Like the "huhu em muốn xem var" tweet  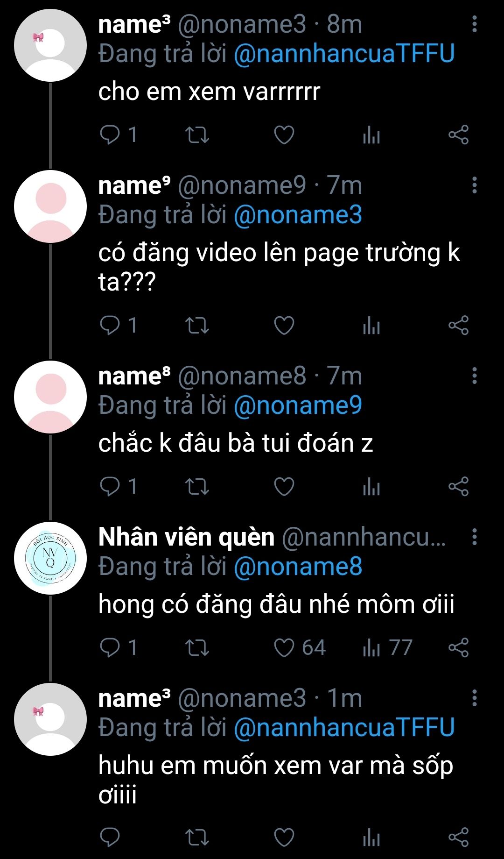284,837
